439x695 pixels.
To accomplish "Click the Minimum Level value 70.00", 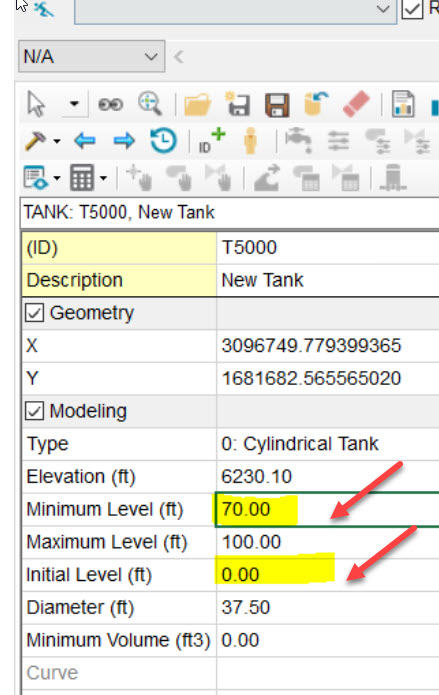I will tap(246, 509).
